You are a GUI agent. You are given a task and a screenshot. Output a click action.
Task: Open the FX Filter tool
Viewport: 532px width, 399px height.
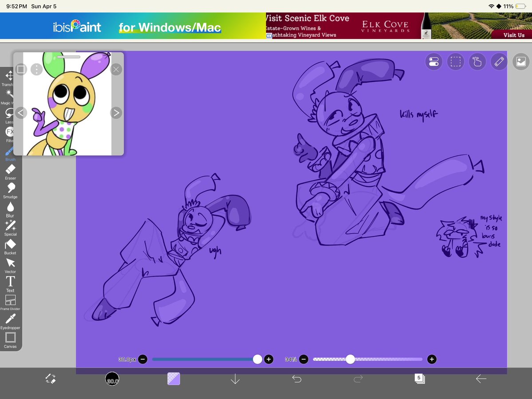coord(9,134)
